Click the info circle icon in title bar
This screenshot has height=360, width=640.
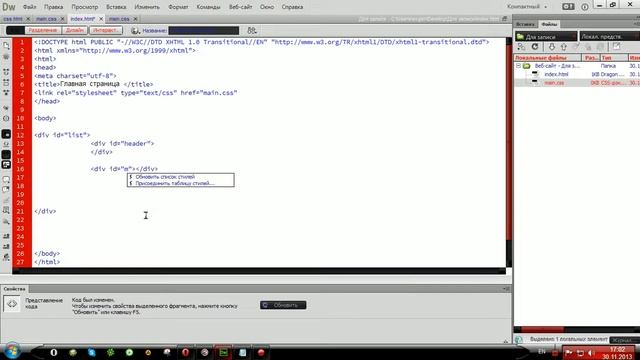(x=585, y=7)
